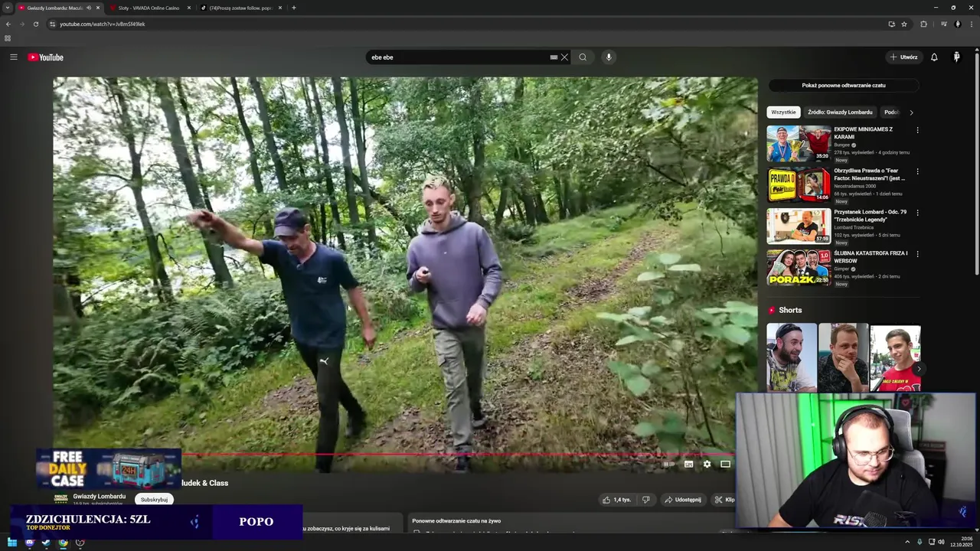This screenshot has width=980, height=551.
Task: Open the Windows Start button
Action: click(11, 543)
